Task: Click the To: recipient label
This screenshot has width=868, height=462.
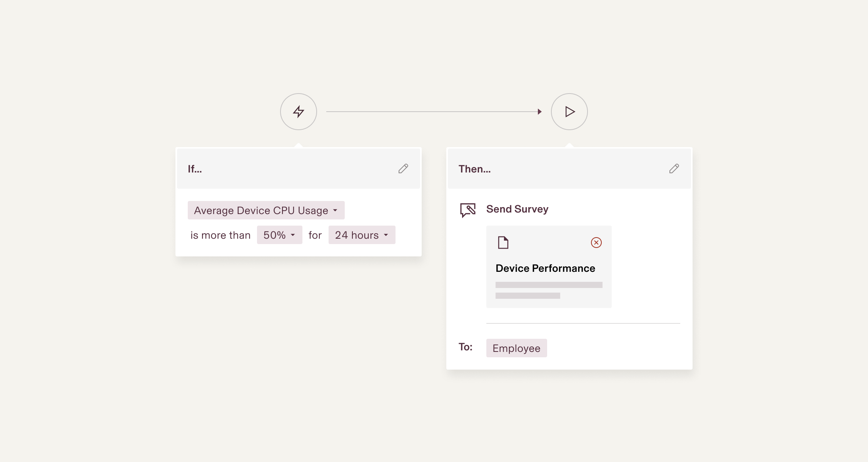Action: [466, 347]
